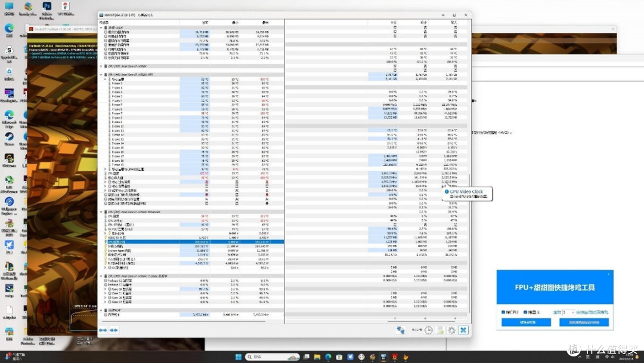
Task: Toggle the 烤显卡 checkbox
Action: point(525,312)
